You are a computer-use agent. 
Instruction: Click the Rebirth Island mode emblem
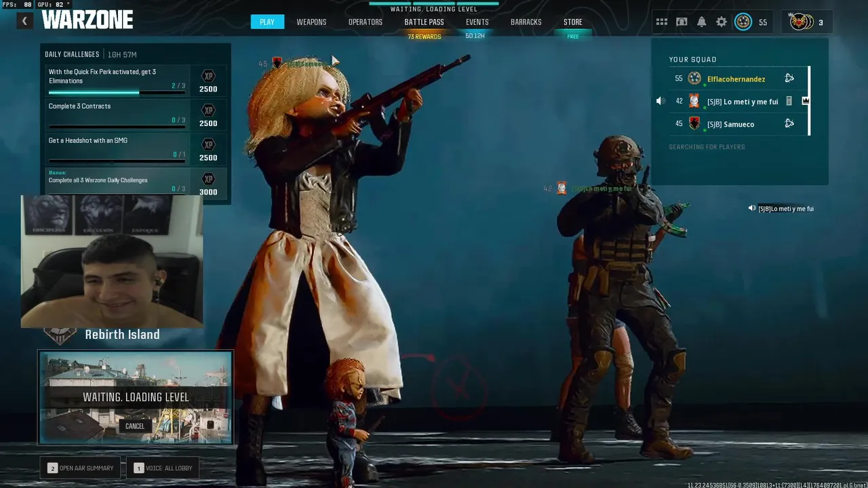coord(60,335)
